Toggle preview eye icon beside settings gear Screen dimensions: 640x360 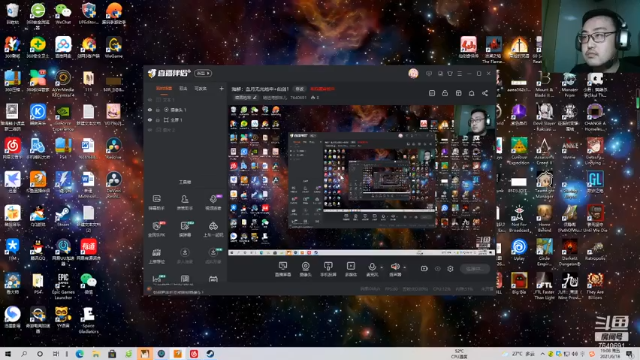pos(438,269)
